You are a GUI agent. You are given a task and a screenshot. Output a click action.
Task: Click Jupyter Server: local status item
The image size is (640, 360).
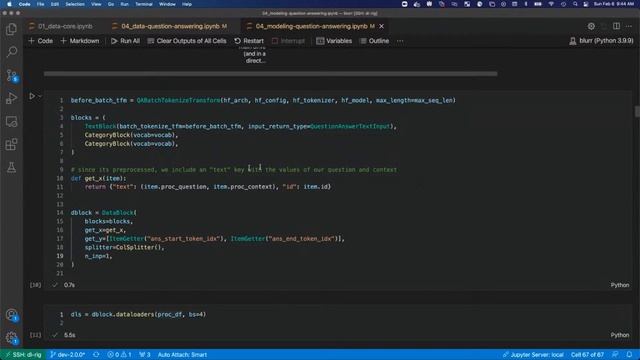(533, 355)
